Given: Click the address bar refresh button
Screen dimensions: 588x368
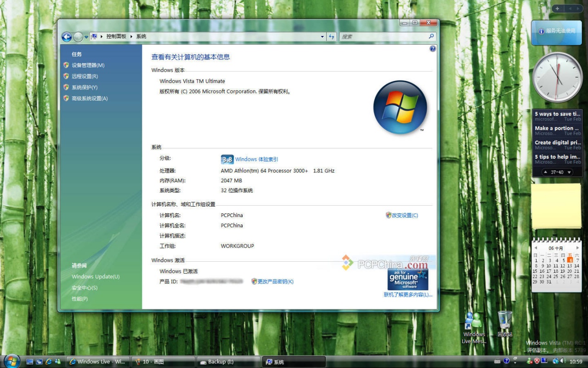Looking at the screenshot, I should click(332, 36).
